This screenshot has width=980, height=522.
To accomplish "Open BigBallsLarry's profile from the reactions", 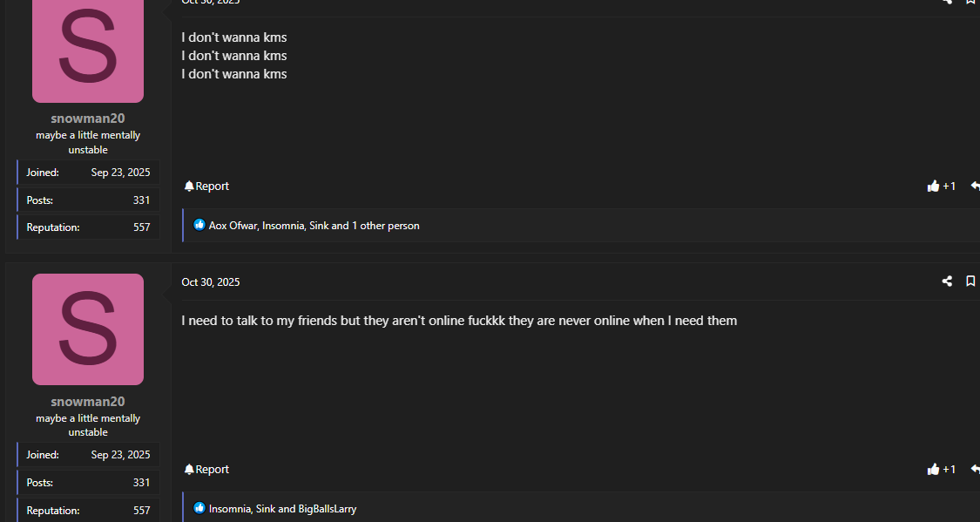I will 328,509.
